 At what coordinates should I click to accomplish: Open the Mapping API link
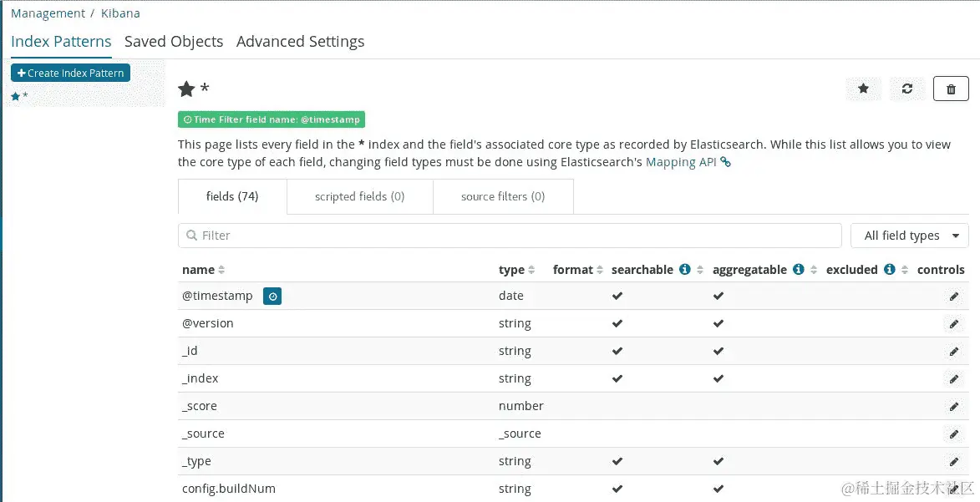tap(682, 162)
